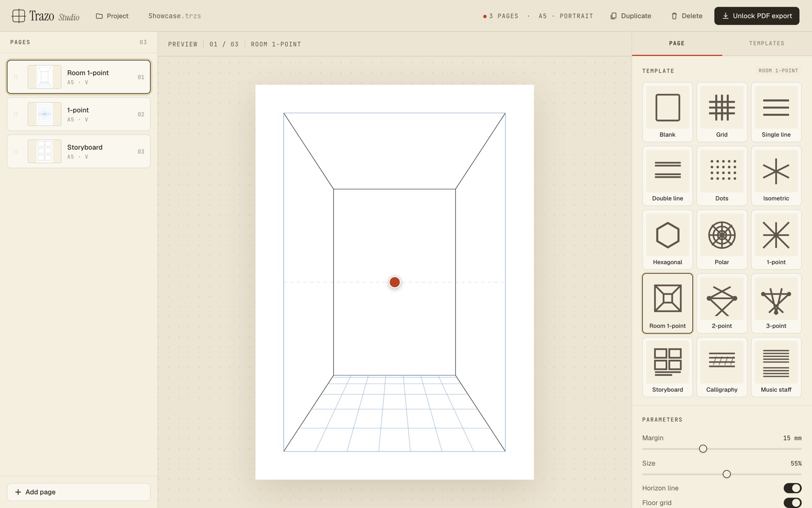
Task: Adjust the Size slider handle
Action: (727, 474)
